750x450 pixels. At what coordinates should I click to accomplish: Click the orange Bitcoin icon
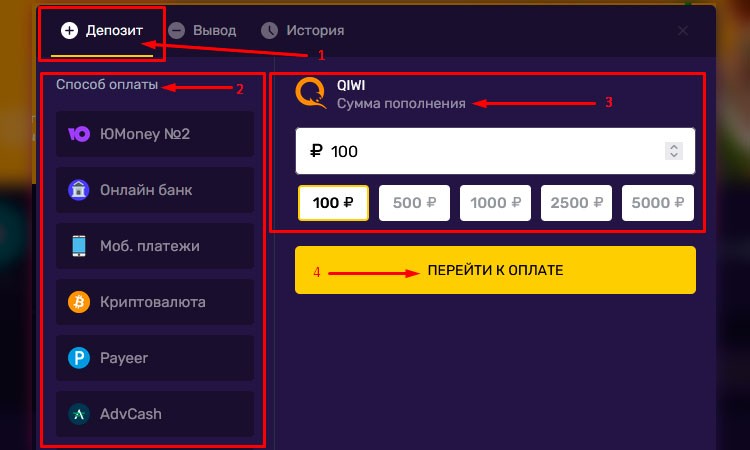coord(79,302)
